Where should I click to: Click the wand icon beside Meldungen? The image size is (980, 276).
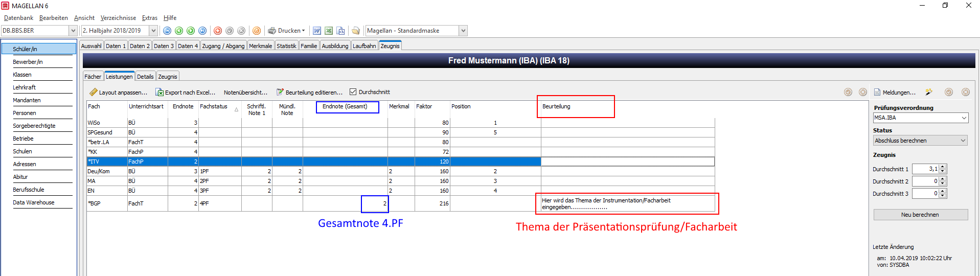(x=929, y=92)
